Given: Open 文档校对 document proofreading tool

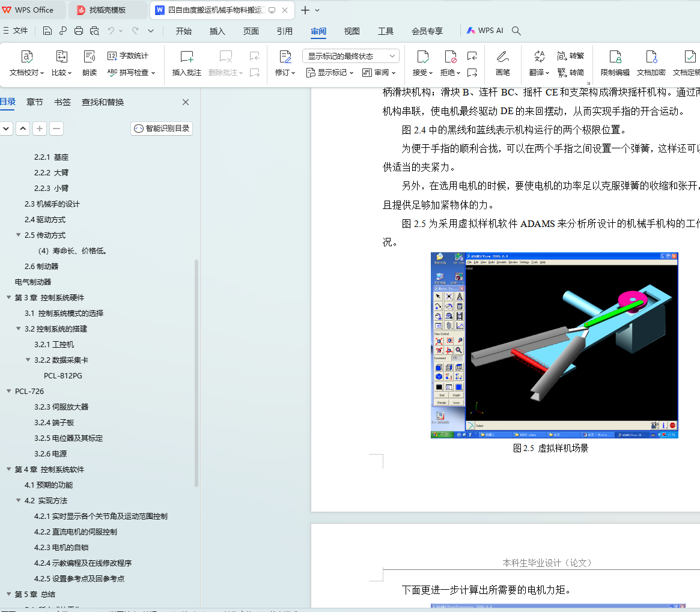Looking at the screenshot, I should (27, 63).
